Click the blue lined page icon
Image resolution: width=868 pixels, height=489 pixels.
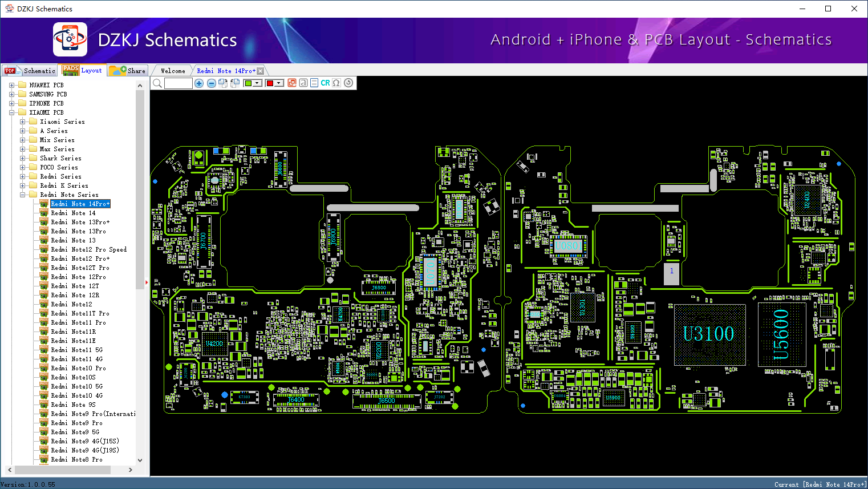pyautogui.click(x=314, y=83)
